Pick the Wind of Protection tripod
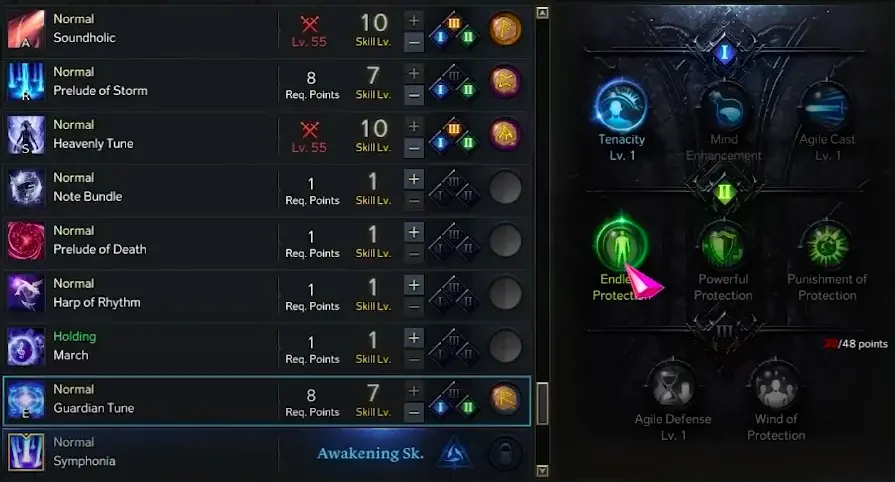Screen dimensions: 895x482 pyautogui.click(x=776, y=386)
